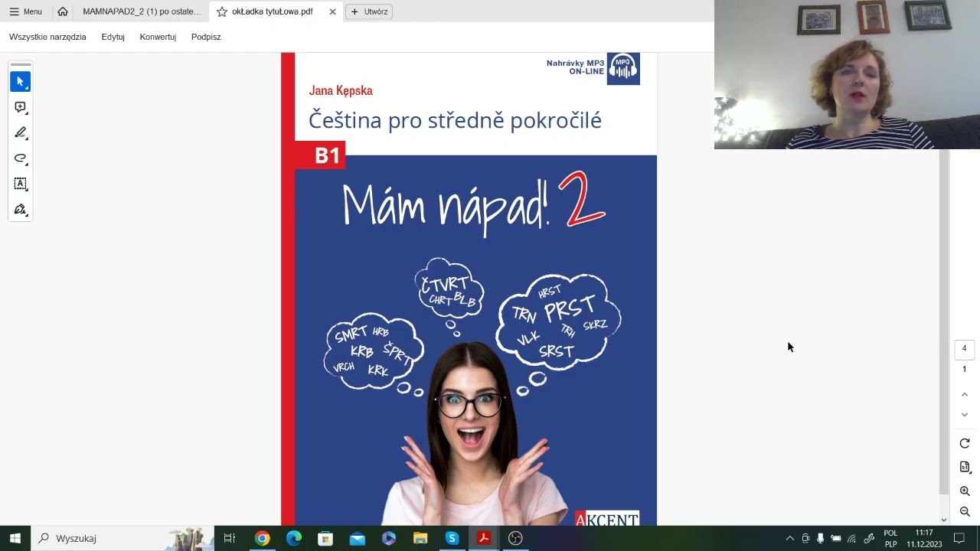Open the Konwertuj menu
Viewport: 980px width, 551px height.
[158, 37]
